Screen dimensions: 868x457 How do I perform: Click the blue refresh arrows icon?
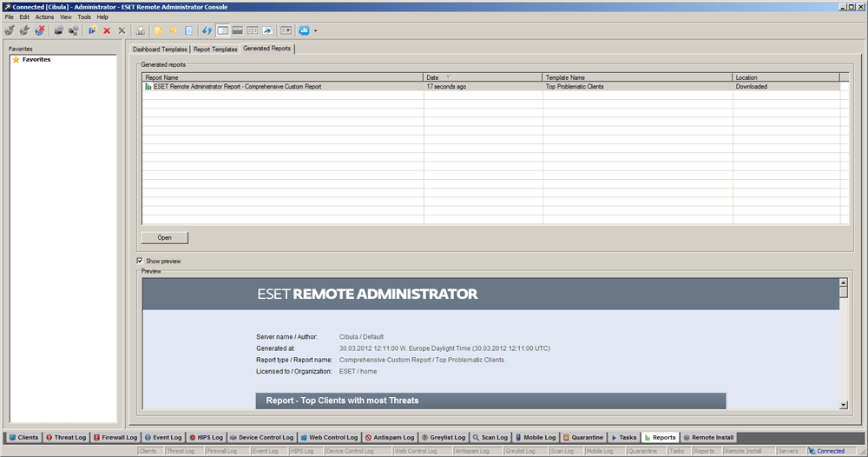coord(207,30)
